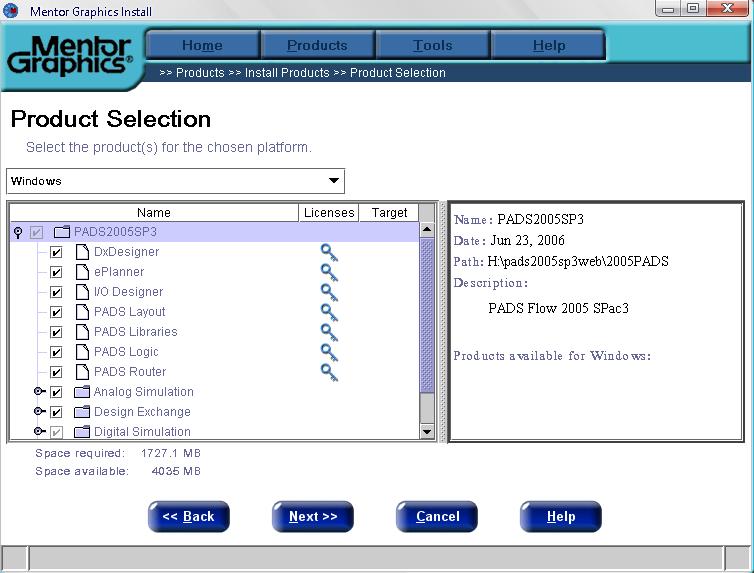Click the PADS2005SP3 folder icon
The width and height of the screenshot is (754, 573).
coord(62,232)
